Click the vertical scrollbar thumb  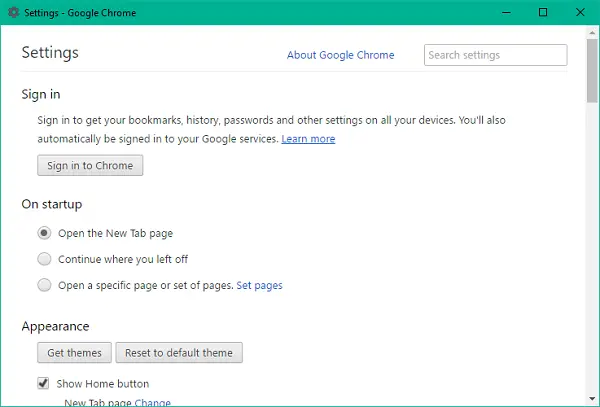(x=592, y=71)
